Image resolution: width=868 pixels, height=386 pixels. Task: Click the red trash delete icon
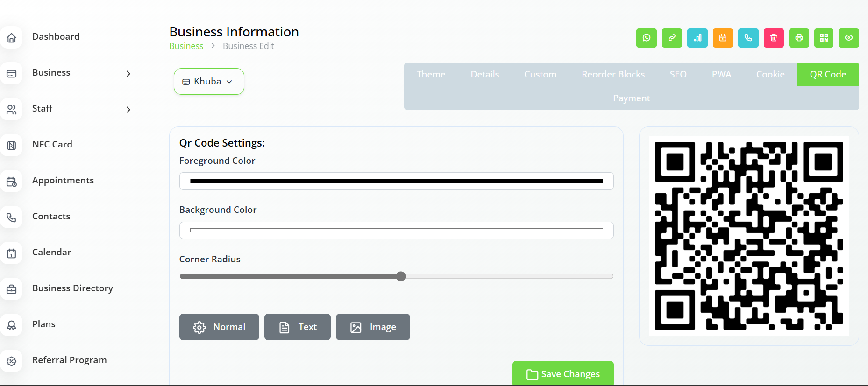774,38
